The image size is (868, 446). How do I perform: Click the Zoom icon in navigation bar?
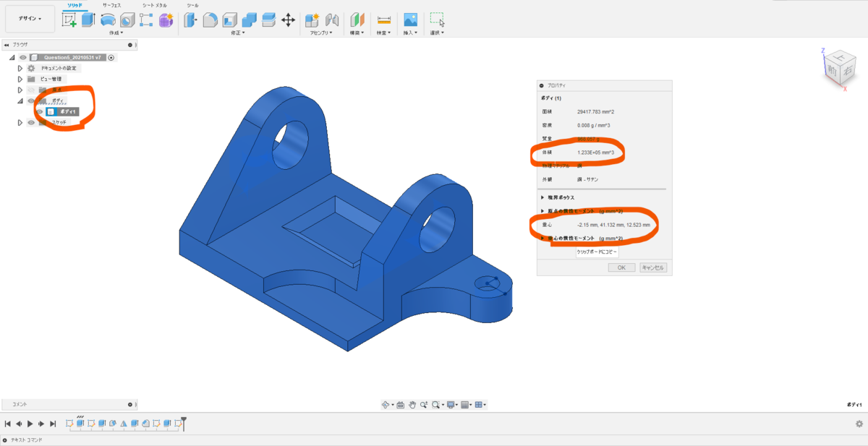(423, 405)
